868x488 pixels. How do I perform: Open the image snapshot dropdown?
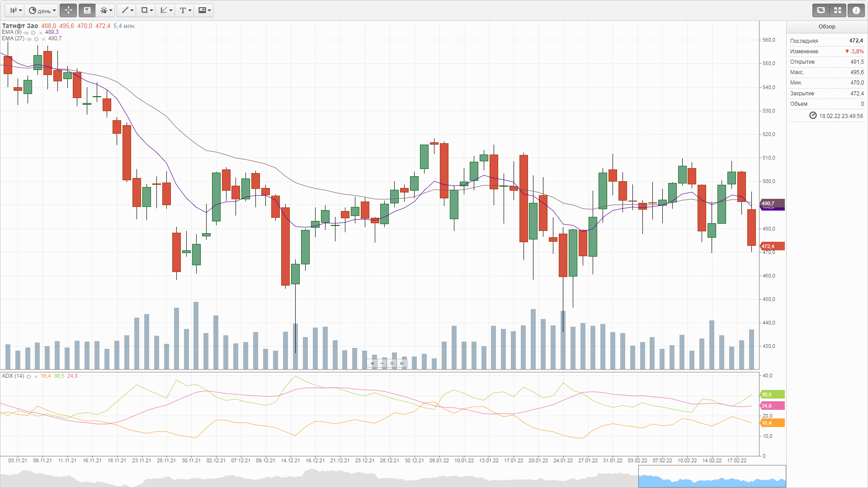204,10
